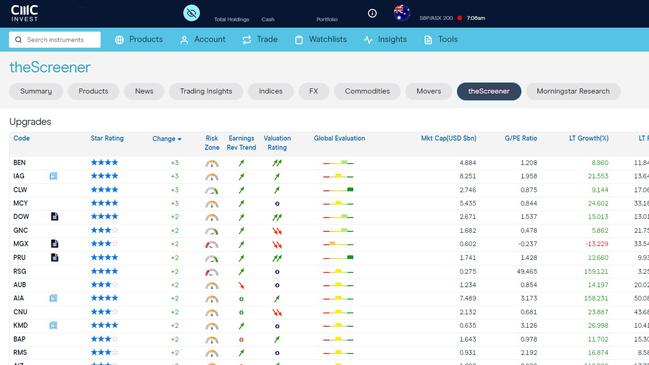The width and height of the screenshot is (649, 365).
Task: Sort by Mkt Cap(USD $bn) header
Action: pyautogui.click(x=449, y=138)
